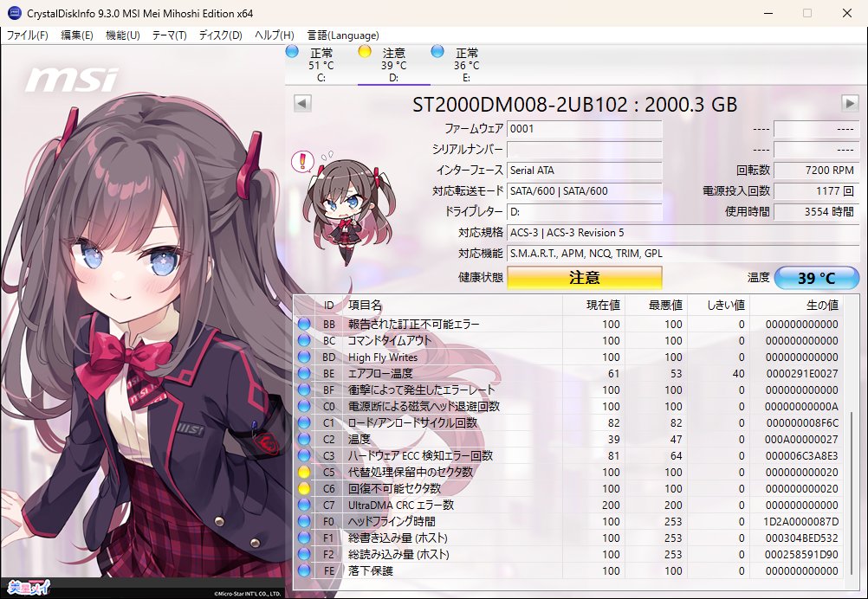Select the High Fly Writes attribute text

383,357
